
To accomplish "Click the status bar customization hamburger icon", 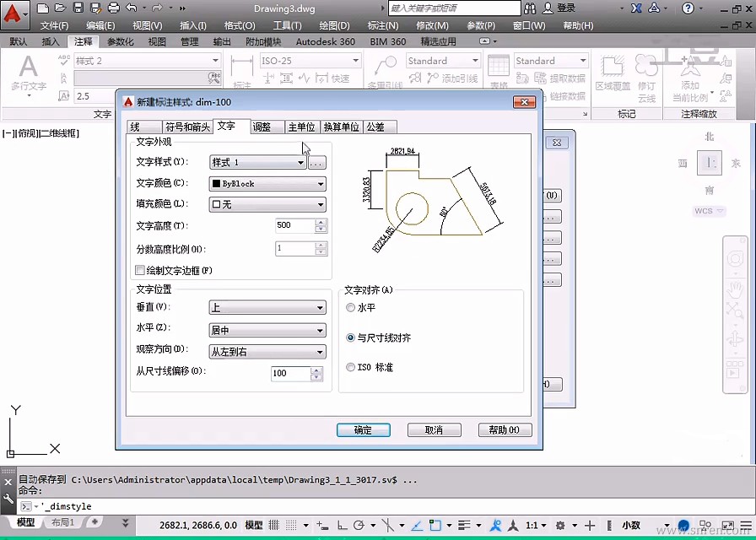I will 745,525.
